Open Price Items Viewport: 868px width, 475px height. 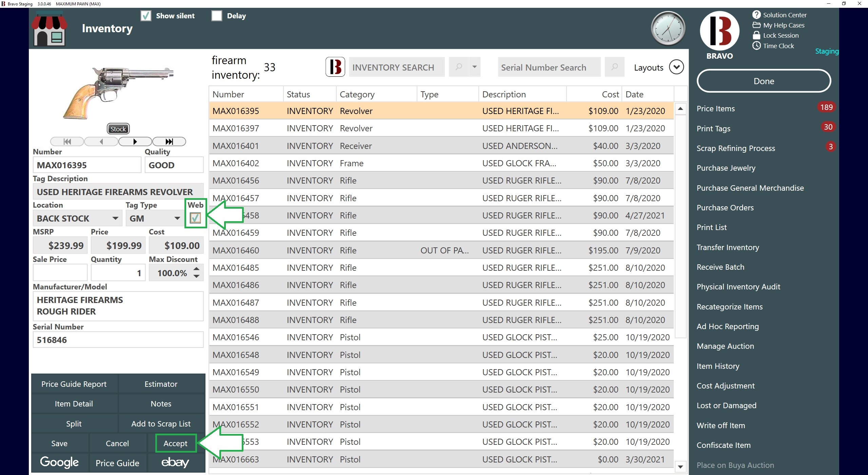(x=716, y=109)
